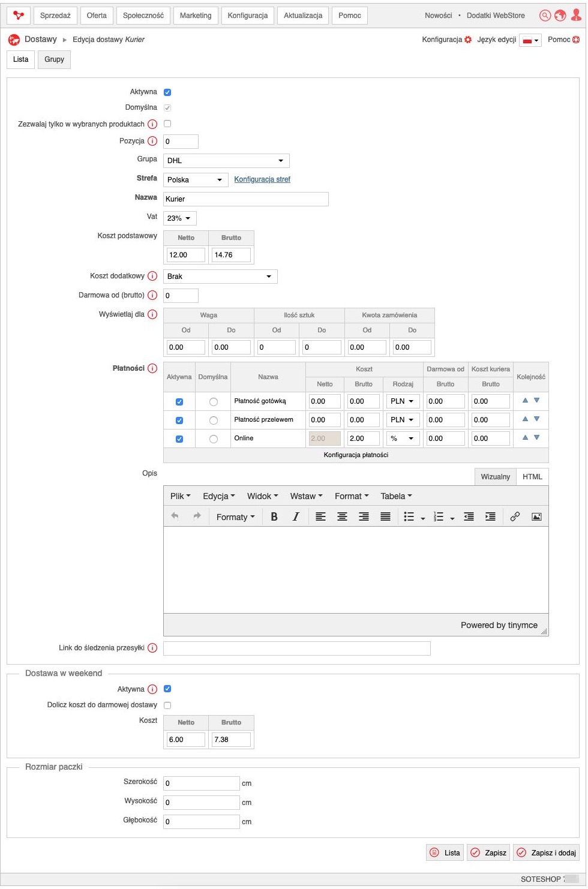Toggle italic in the editor toolbar
This screenshot has width=588, height=889.
pos(296,516)
